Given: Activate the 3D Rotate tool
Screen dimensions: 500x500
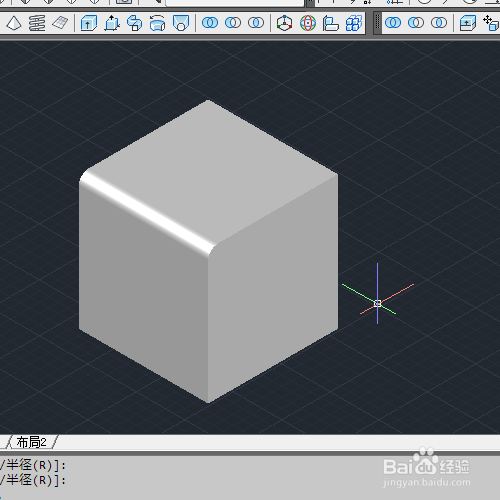Looking at the screenshot, I should click(x=308, y=23).
